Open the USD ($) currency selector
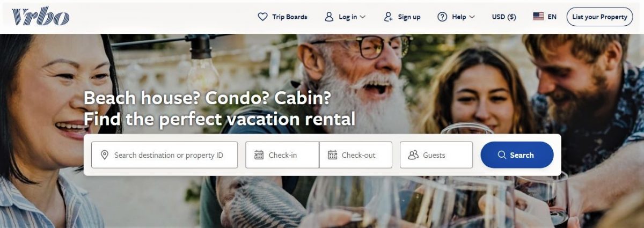Image resolution: width=644 pixels, height=228 pixels. (504, 17)
